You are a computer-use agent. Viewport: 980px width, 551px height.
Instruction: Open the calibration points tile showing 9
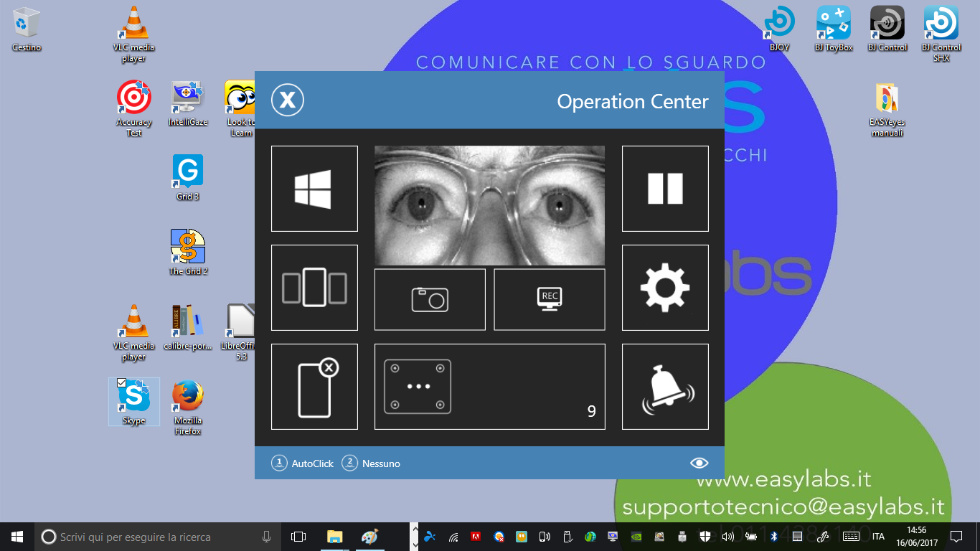click(x=490, y=387)
